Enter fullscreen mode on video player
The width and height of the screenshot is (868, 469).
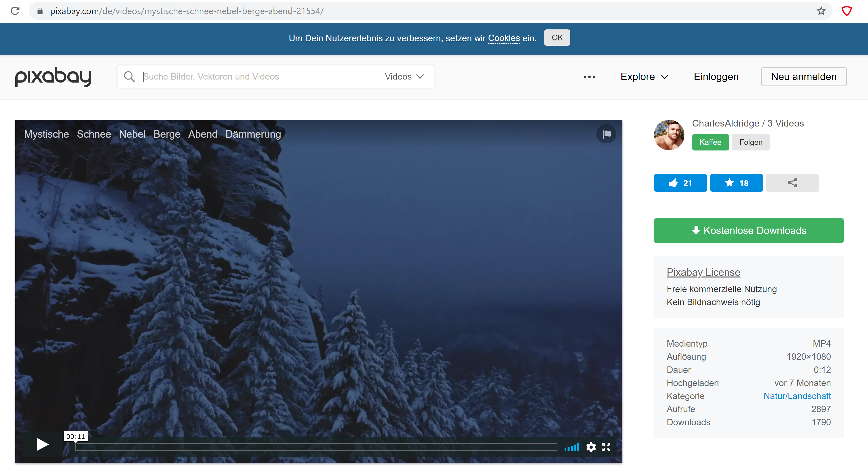click(x=606, y=447)
